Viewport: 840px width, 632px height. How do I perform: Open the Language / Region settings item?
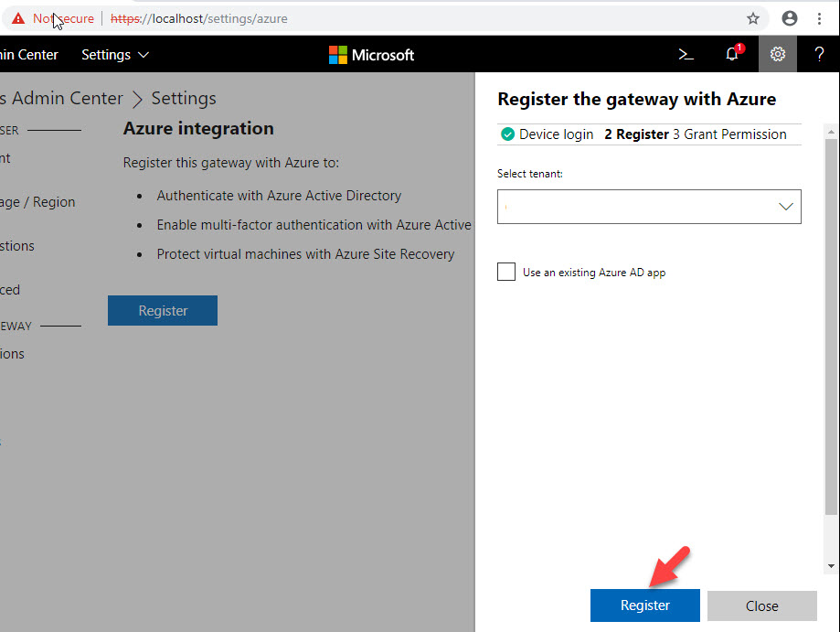coord(37,202)
